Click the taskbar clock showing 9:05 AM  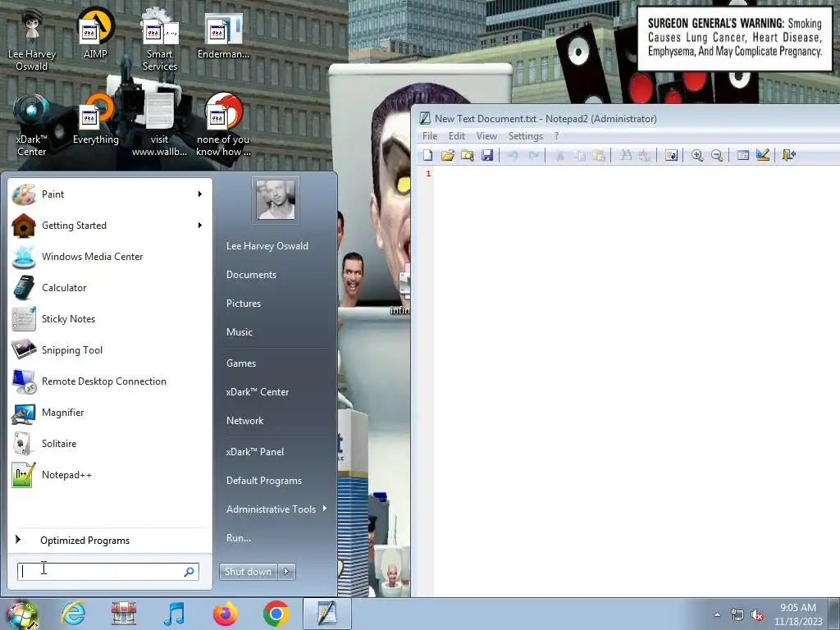click(798, 614)
